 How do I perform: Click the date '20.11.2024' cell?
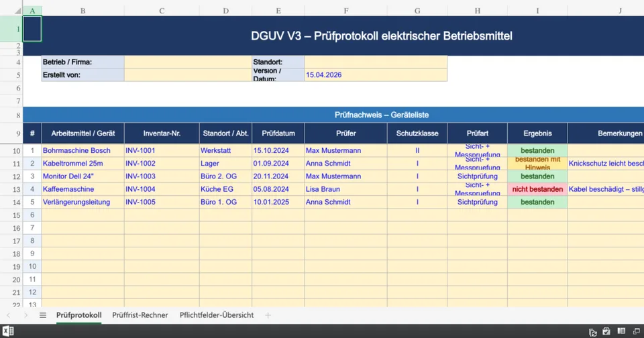[278, 176]
